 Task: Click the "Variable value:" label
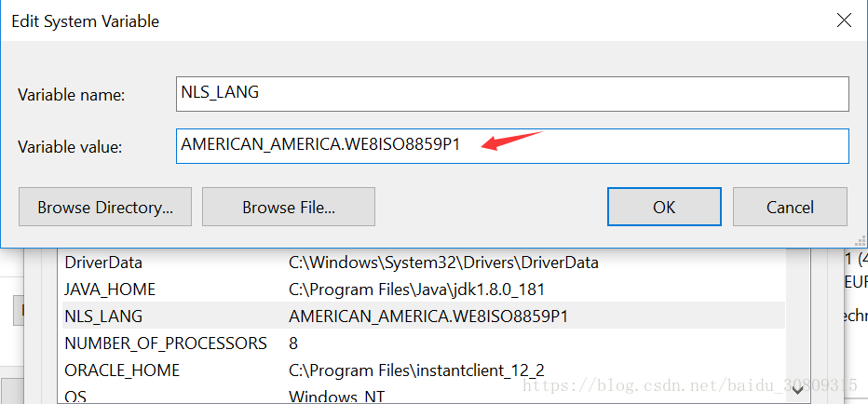click(x=72, y=147)
